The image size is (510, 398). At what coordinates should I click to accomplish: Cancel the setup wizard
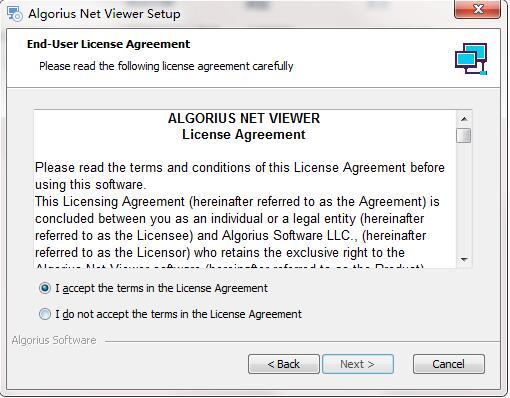449,364
